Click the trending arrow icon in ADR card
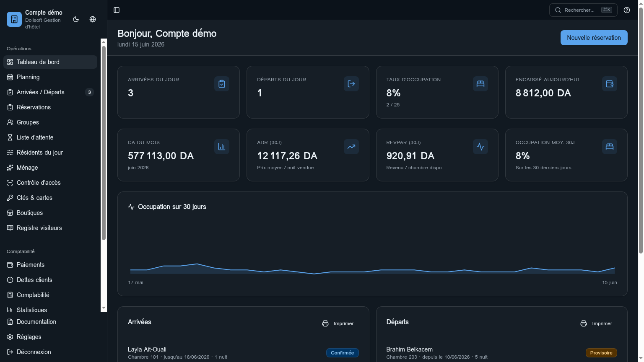This screenshot has height=362, width=644. coord(351,147)
